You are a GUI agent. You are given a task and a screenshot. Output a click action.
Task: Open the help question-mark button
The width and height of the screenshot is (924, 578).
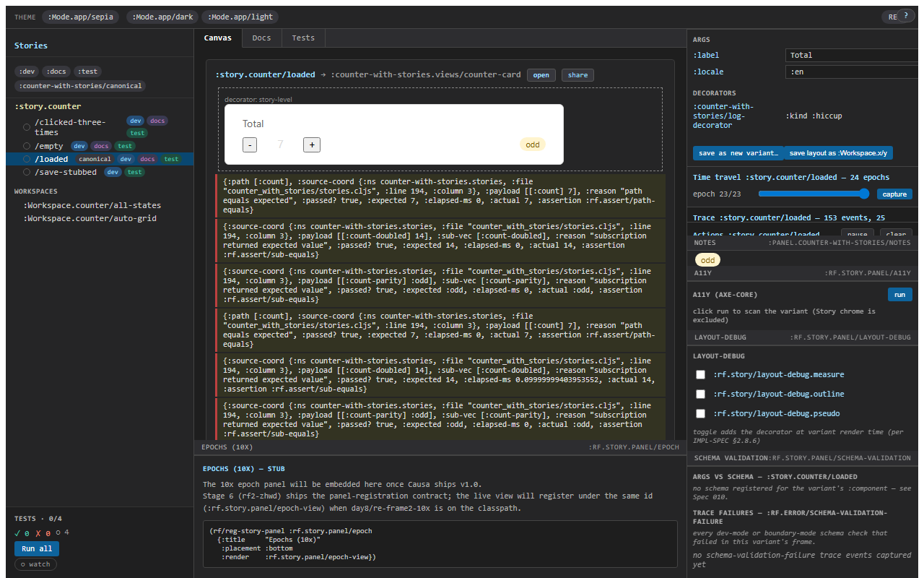(x=906, y=15)
